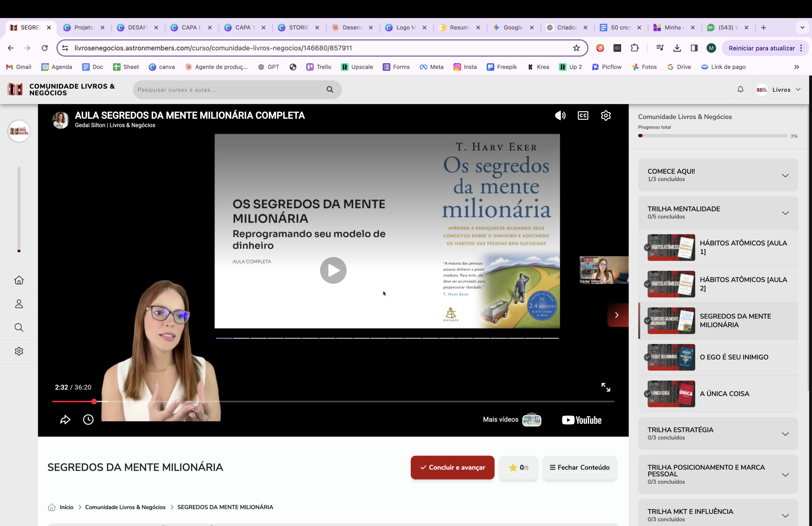Screen dimensions: 812x526
Task: Click the left sidebar vertical progress indicator
Action: 19,210
